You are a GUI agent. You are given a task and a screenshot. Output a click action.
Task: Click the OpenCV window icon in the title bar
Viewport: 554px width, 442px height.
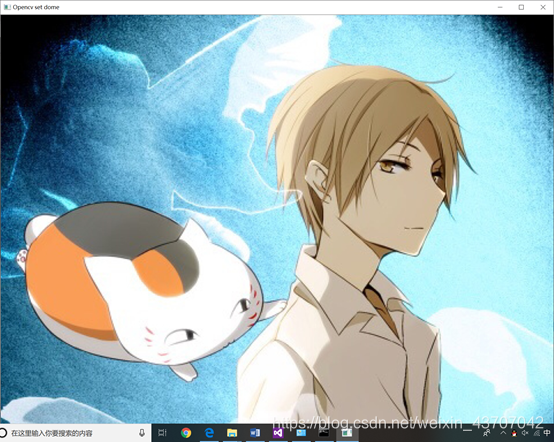7,7
